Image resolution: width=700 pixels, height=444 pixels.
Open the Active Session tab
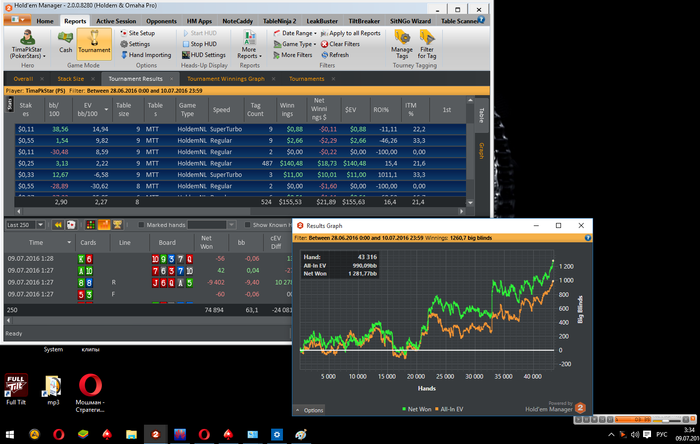pyautogui.click(x=116, y=21)
